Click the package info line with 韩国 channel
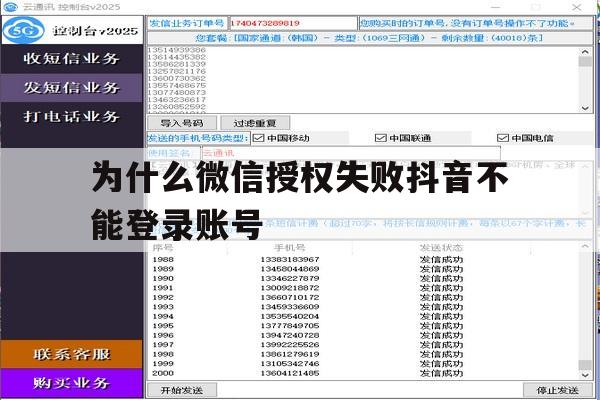600x400 pixels. tap(369, 38)
